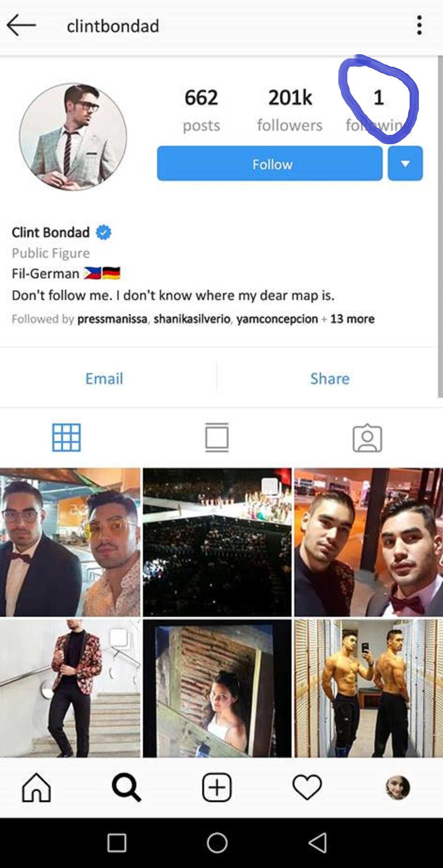Tap the Android home circle button
This screenshot has width=443, height=868.
(217, 843)
